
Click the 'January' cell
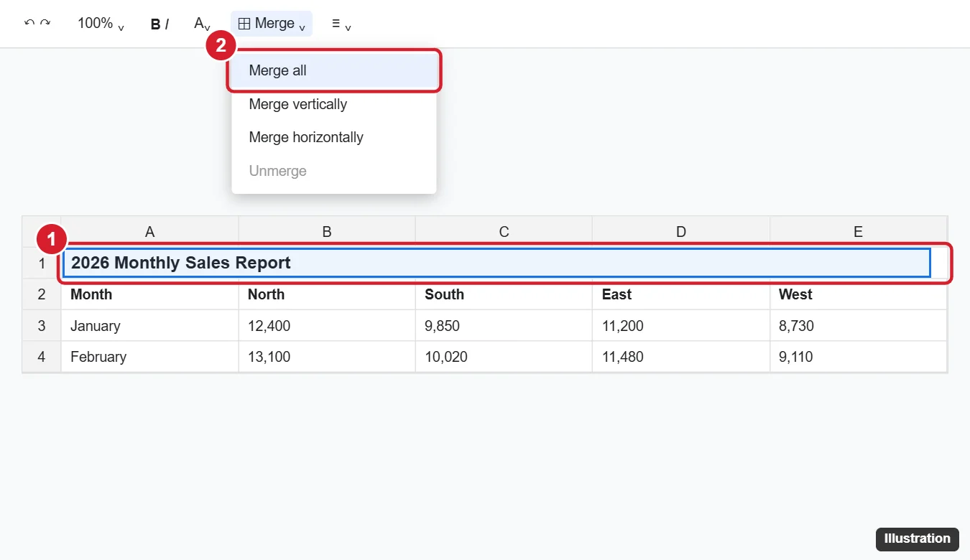click(x=149, y=326)
